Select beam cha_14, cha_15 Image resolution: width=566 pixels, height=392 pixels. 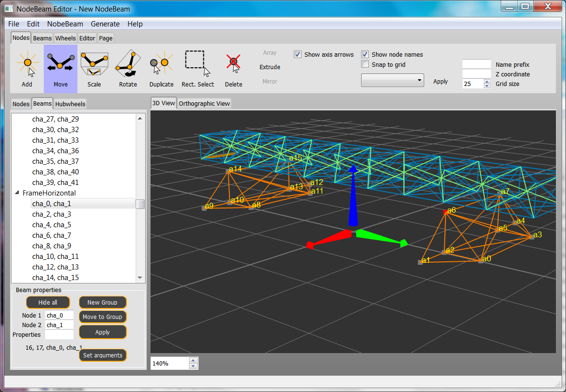tap(56, 278)
